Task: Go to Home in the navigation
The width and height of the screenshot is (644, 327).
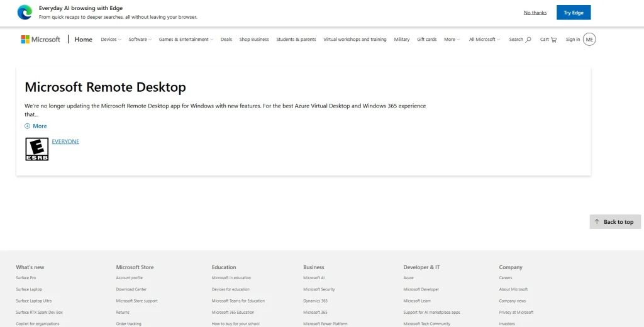Action: point(84,40)
